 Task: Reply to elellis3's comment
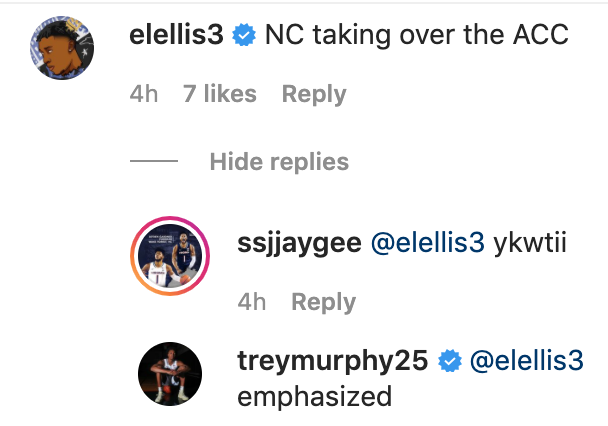[x=314, y=94]
